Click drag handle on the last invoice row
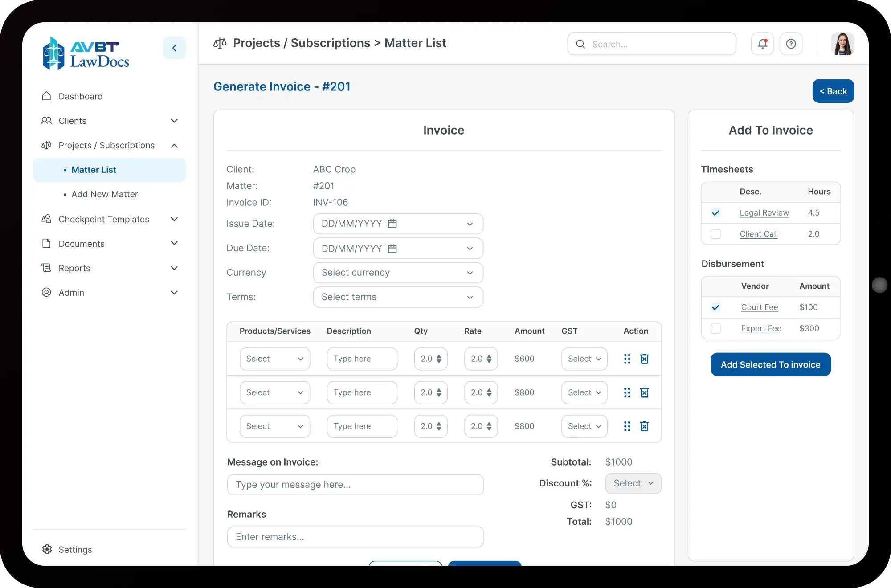891x588 pixels. click(627, 426)
